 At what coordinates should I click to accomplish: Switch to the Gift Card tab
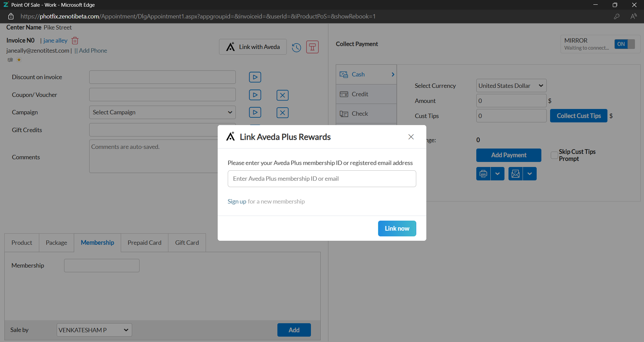click(x=187, y=243)
